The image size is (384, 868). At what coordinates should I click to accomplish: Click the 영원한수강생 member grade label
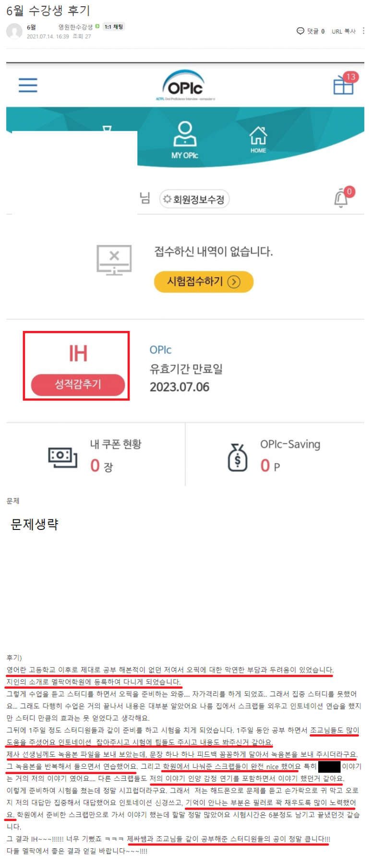tap(75, 27)
